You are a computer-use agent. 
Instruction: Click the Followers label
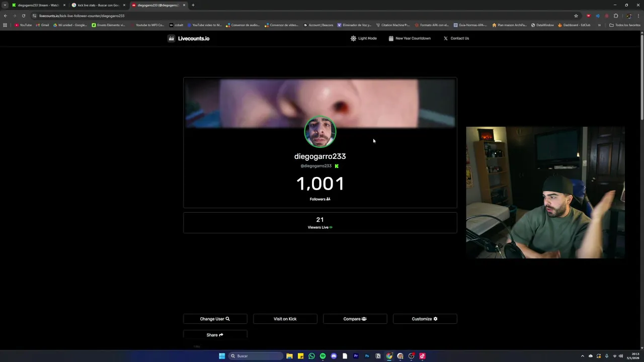320,199
